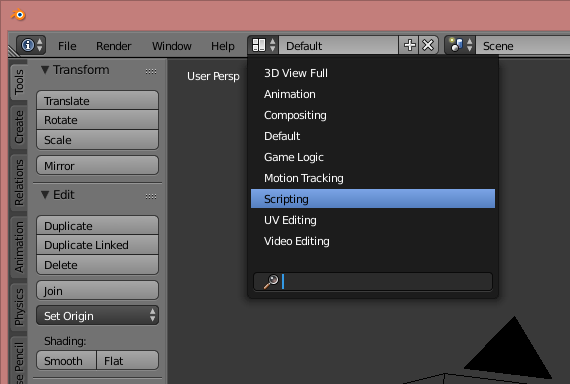Screen dimensions: 570x384
Task: Grab the Edit panel drag handle
Action: pyautogui.click(x=151, y=196)
